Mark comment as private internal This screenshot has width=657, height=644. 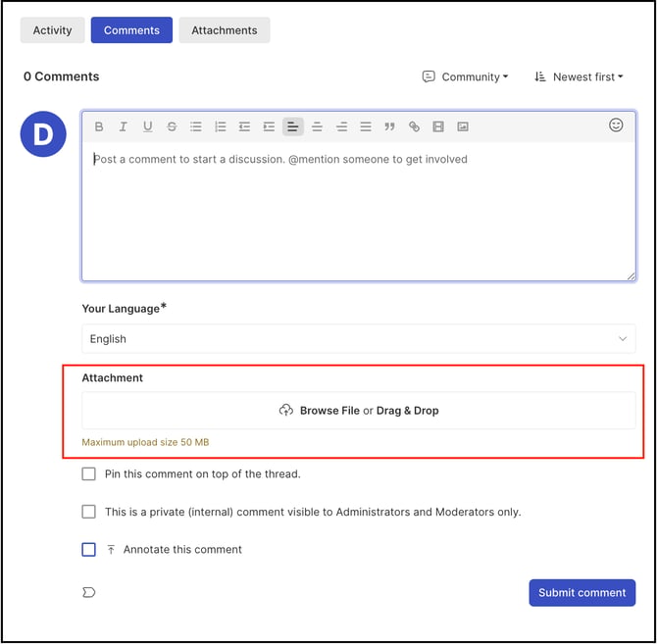click(x=89, y=512)
